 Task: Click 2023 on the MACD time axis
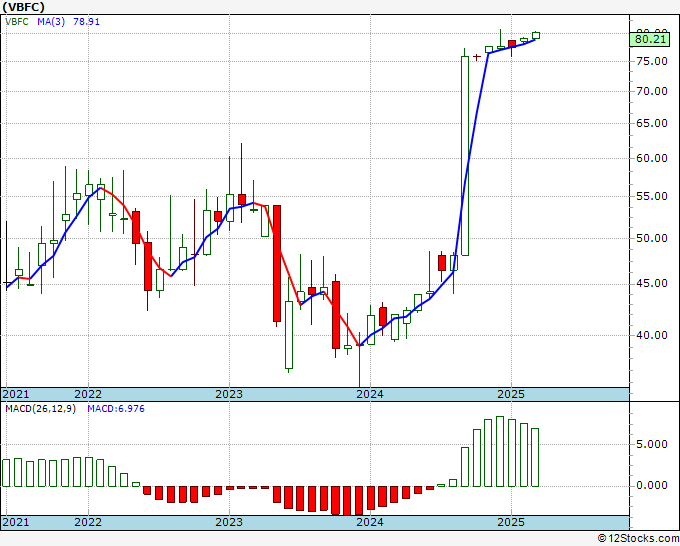pos(229,522)
